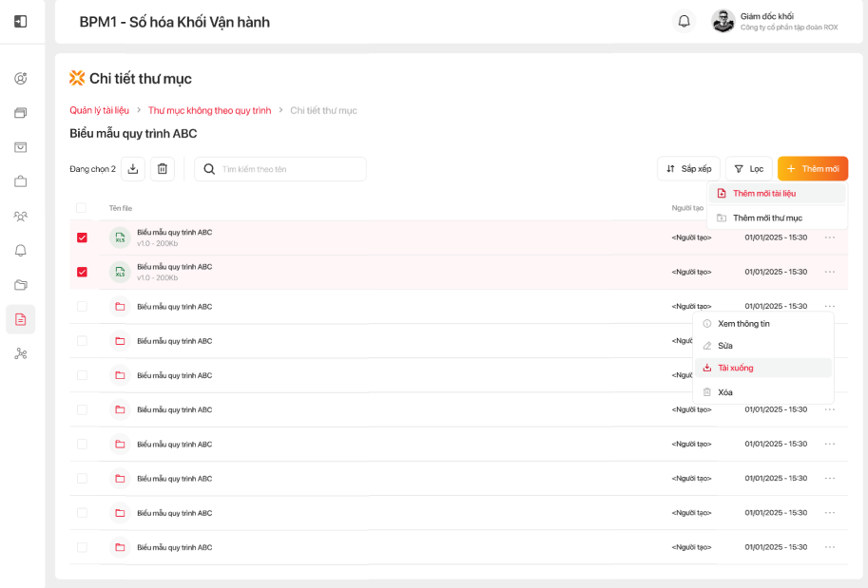The height and width of the screenshot is (588, 868).
Task: Uncheck the first XLS file checkbox
Action: click(x=82, y=237)
